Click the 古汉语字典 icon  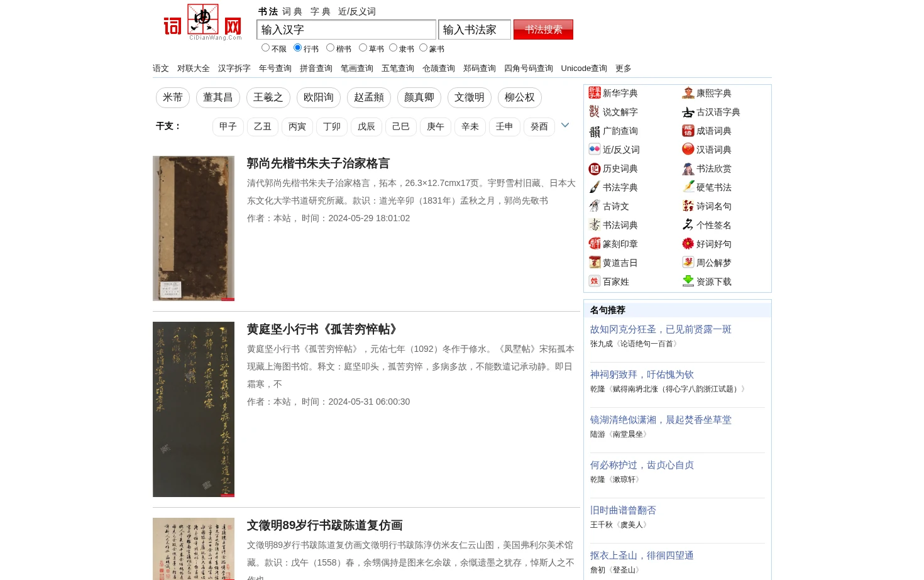coord(688,112)
